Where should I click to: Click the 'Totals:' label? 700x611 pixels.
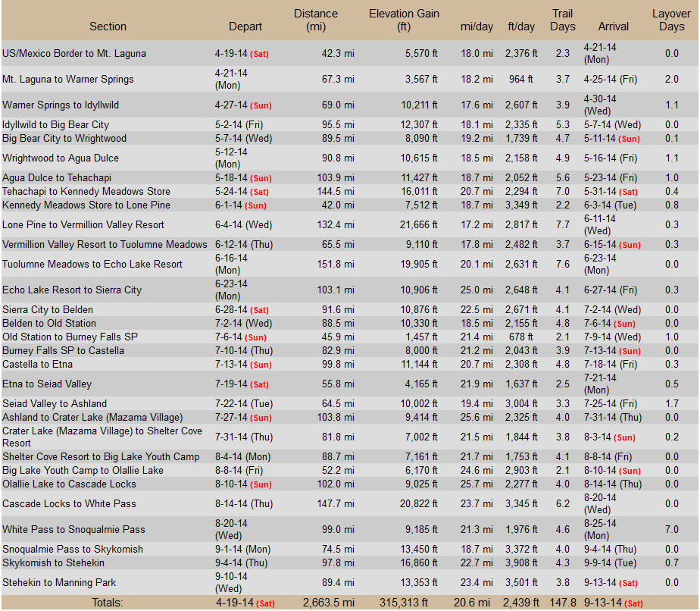tap(107, 603)
